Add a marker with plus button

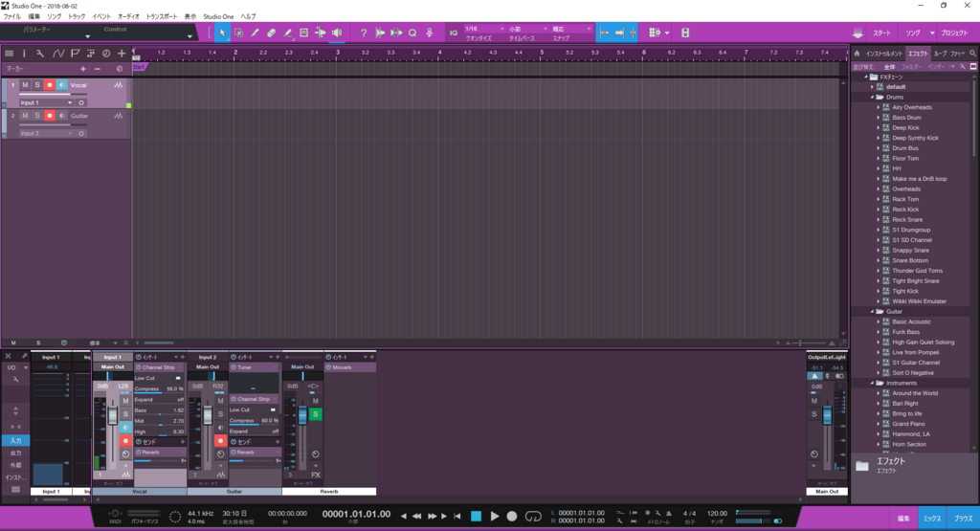(x=82, y=69)
